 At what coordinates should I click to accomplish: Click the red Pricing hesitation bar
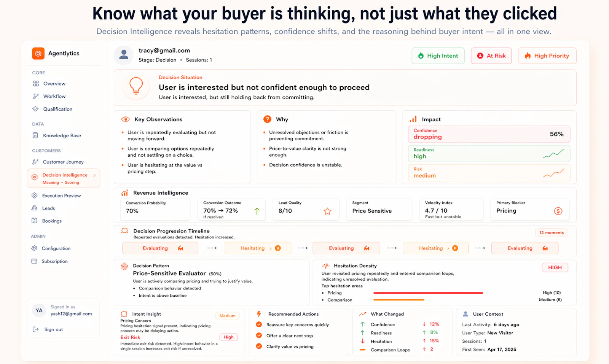tap(428, 293)
